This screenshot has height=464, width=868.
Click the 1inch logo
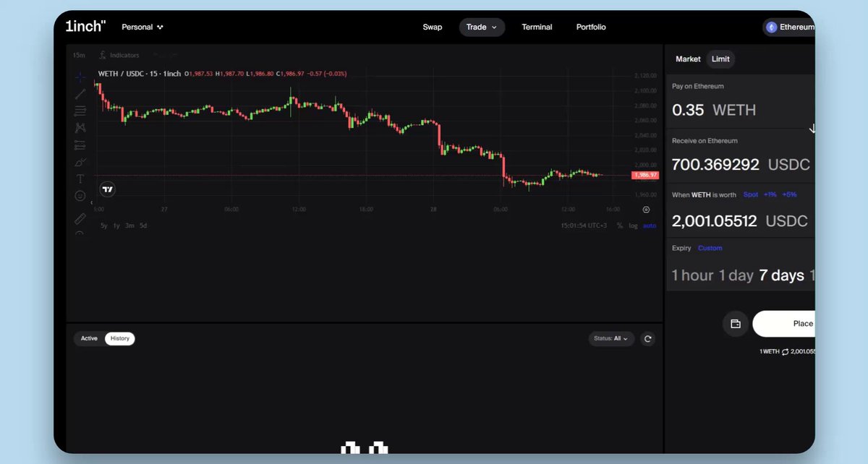85,27
